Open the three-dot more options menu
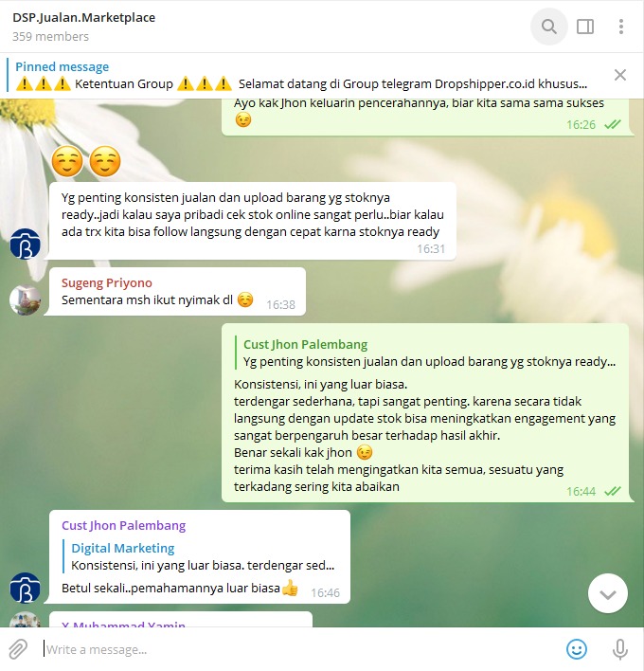Viewport: 644px width, 671px height. (621, 27)
